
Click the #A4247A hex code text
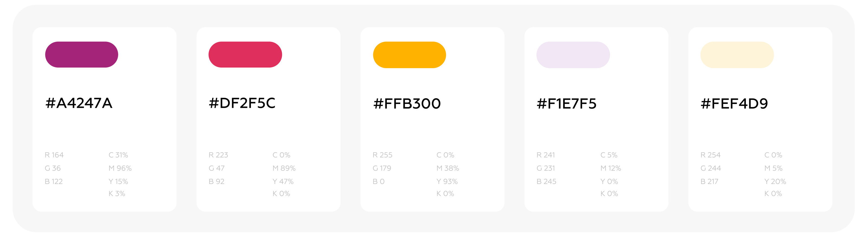click(x=79, y=103)
